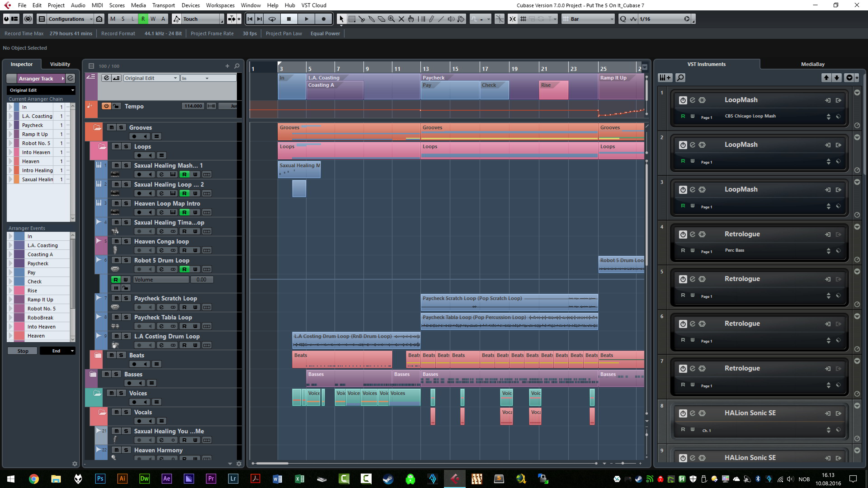This screenshot has width=868, height=488.
Task: Select Coasting A in Arranger Events
Action: point(40,254)
